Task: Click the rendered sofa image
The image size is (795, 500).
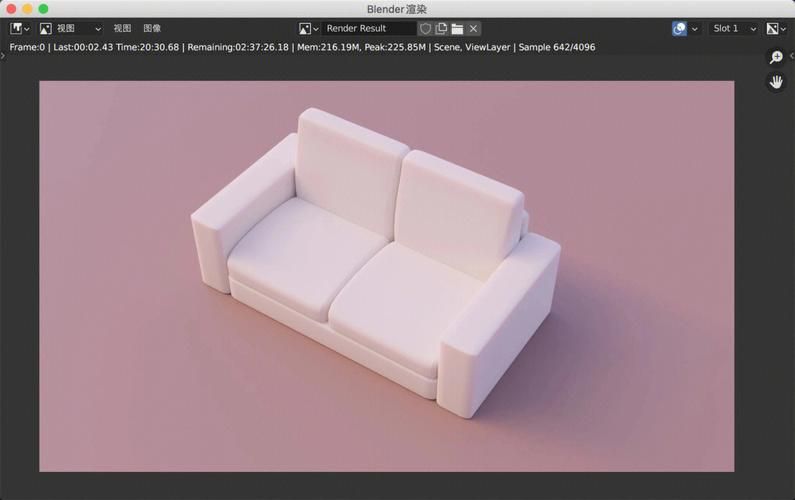Action: (387, 276)
